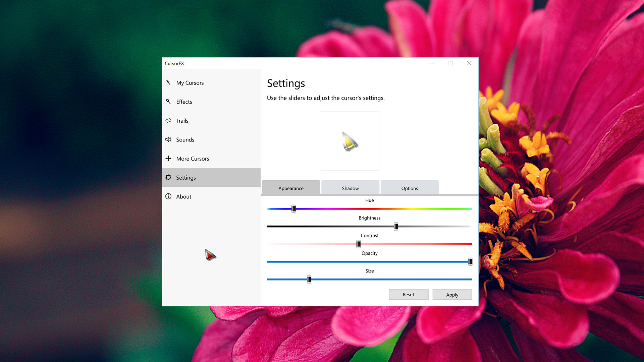The height and width of the screenshot is (362, 644).
Task: Select the Contrast slider handle
Action: [x=358, y=244]
